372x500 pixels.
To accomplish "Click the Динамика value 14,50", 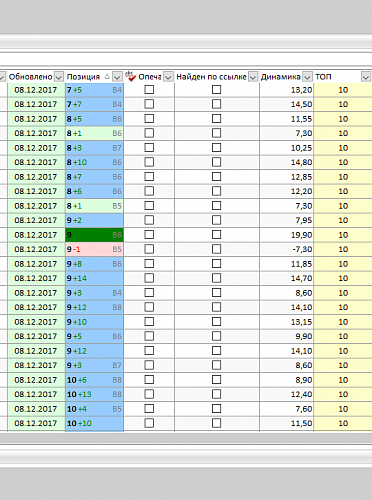I will [301, 104].
